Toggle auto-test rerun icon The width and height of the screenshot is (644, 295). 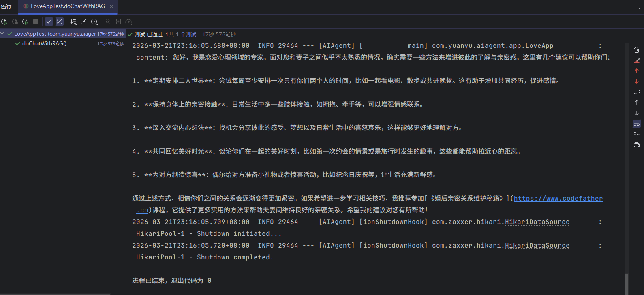tap(25, 21)
